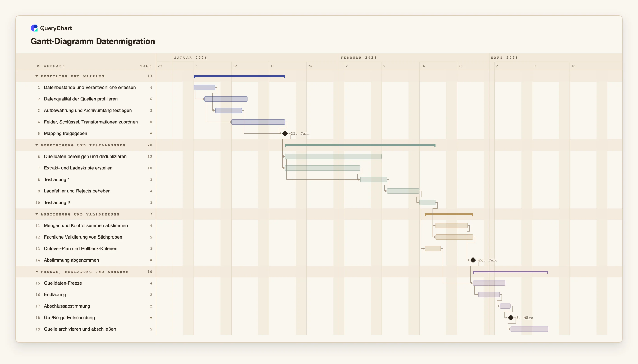The width and height of the screenshot is (638, 364).
Task: Click the 26. Feb. milestone diamond
Action: (x=473, y=260)
